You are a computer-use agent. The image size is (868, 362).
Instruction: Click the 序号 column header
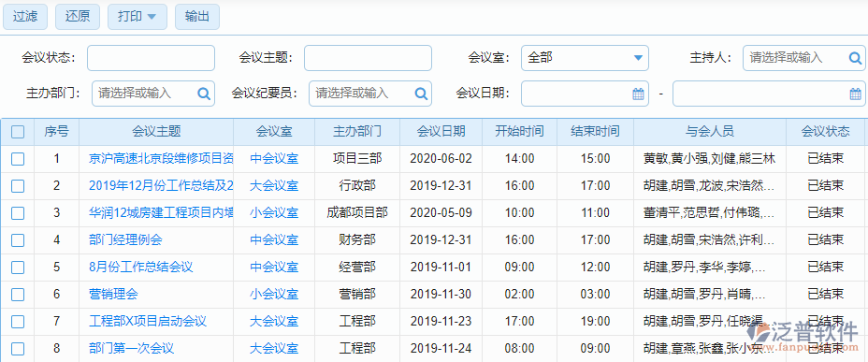pyautogui.click(x=56, y=132)
